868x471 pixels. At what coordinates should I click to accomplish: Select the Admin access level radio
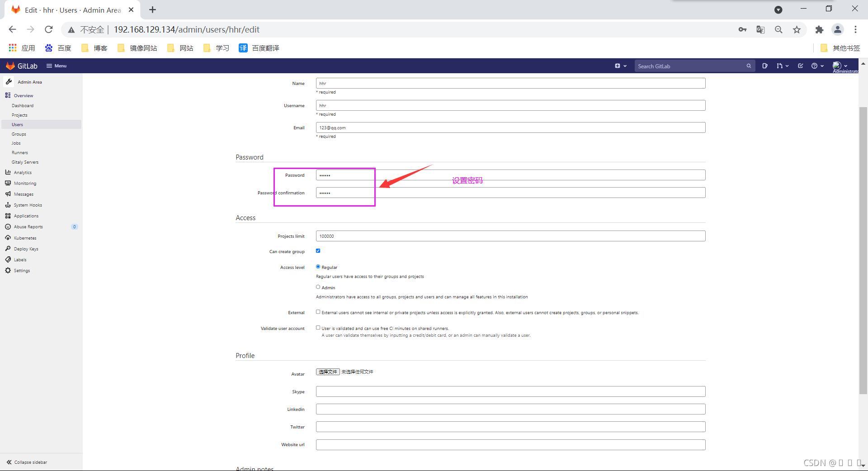click(318, 287)
